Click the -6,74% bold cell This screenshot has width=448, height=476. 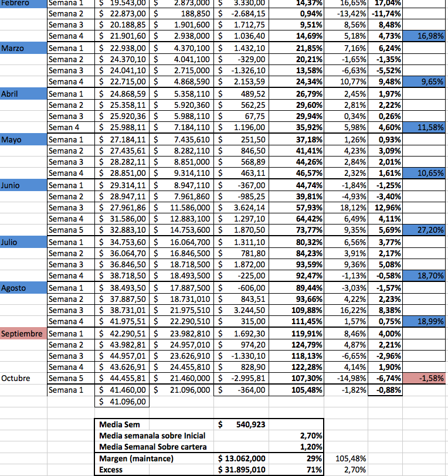click(x=385, y=378)
